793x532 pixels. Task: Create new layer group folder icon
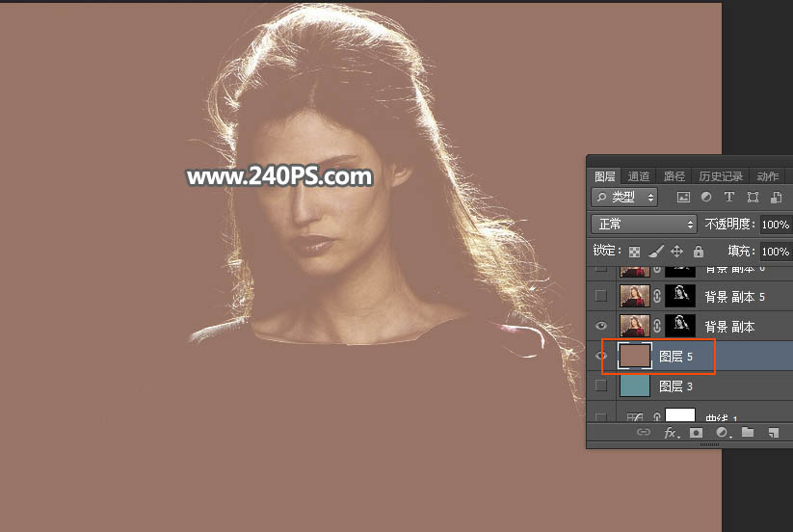748,432
